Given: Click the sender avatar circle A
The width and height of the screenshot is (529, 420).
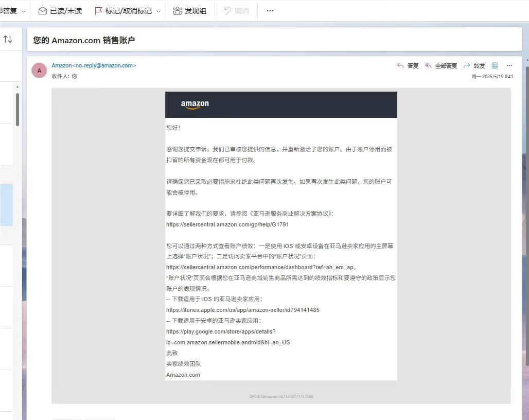Looking at the screenshot, I should click(39, 71).
